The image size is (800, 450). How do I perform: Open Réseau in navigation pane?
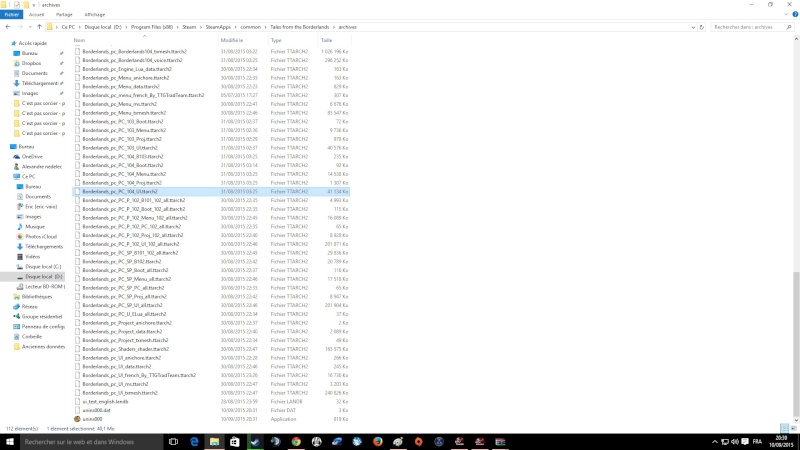click(30, 307)
